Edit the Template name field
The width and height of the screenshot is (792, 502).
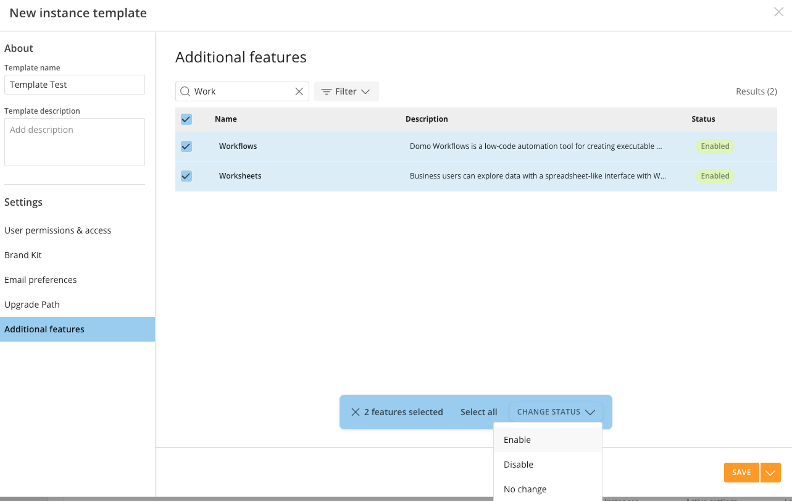point(74,85)
